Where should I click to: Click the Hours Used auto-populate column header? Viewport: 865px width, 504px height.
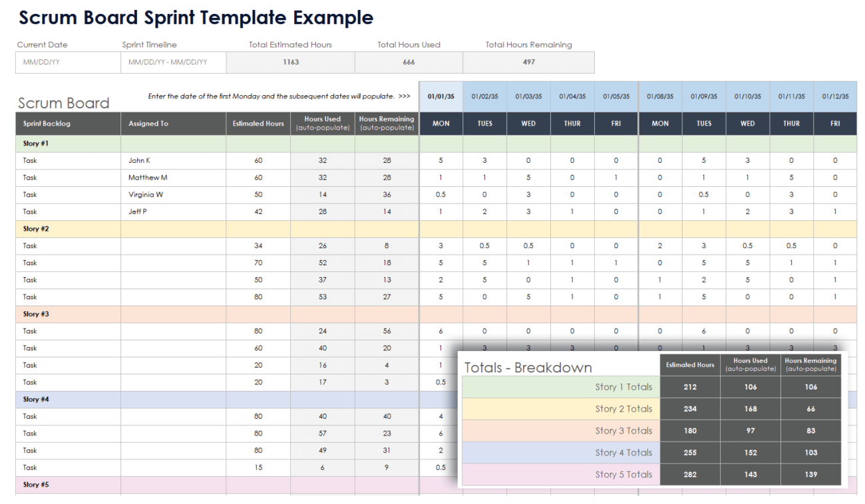pyautogui.click(x=322, y=123)
